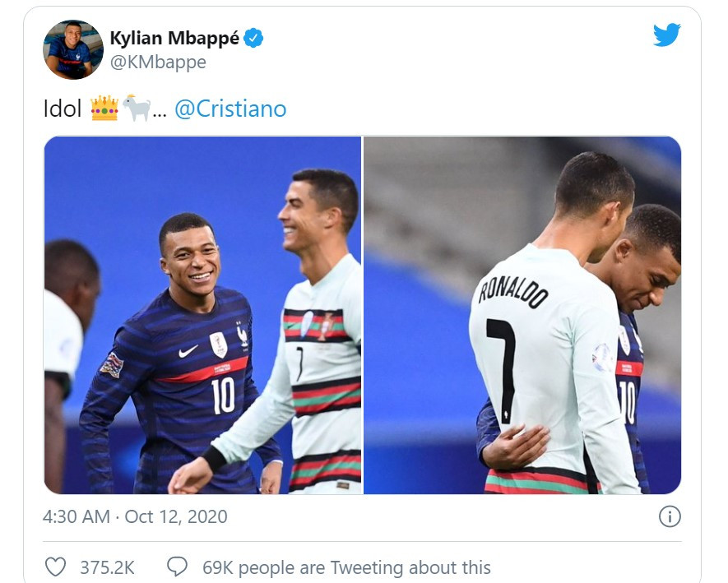Click the 375.2K likes count

pos(107,567)
